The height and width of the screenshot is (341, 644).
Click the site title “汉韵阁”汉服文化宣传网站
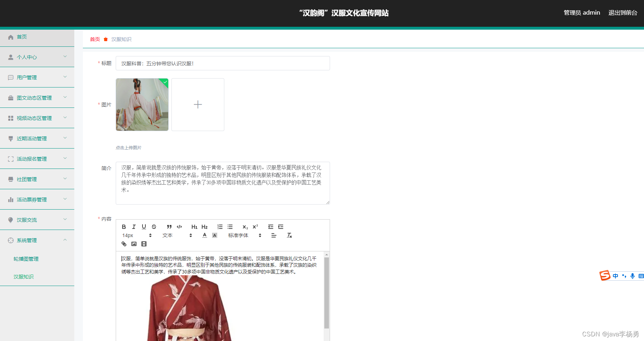344,13
